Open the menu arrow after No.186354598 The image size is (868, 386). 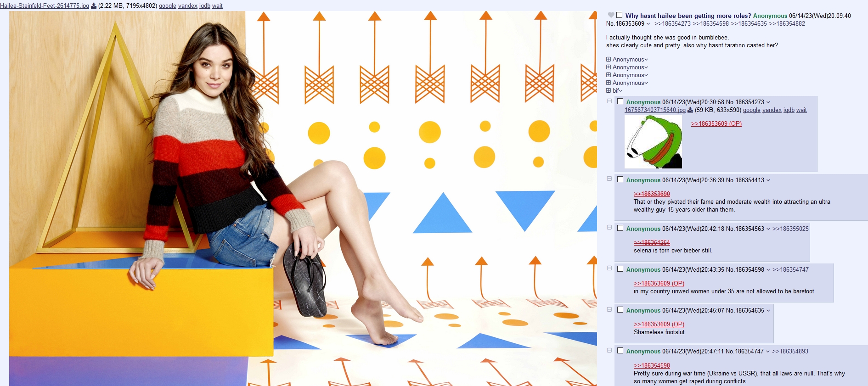[x=768, y=270]
